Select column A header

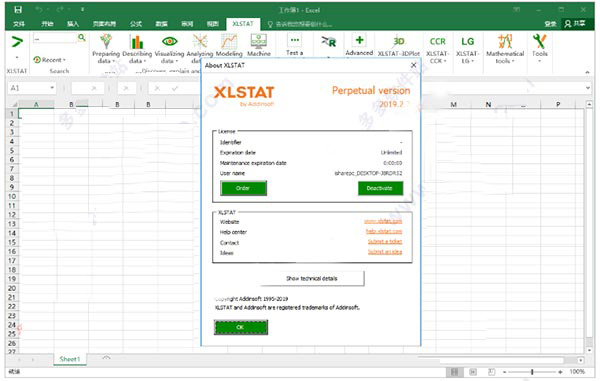[x=36, y=104]
